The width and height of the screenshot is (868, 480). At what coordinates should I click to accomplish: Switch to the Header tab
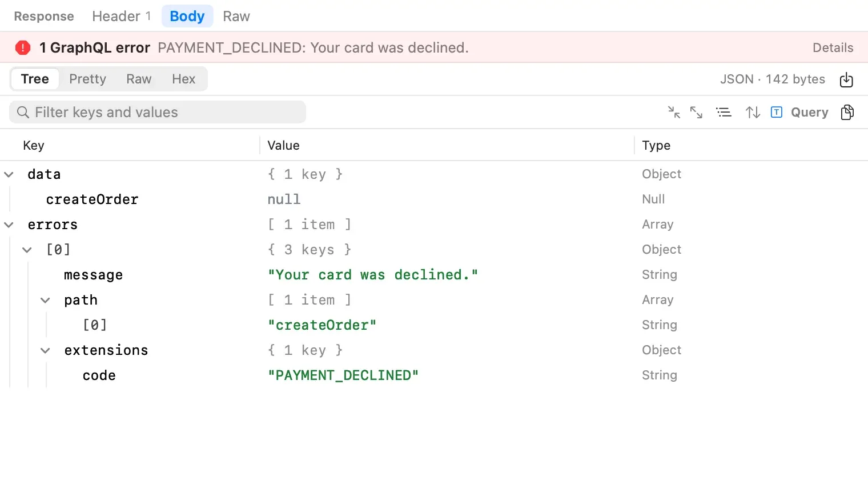pos(122,16)
